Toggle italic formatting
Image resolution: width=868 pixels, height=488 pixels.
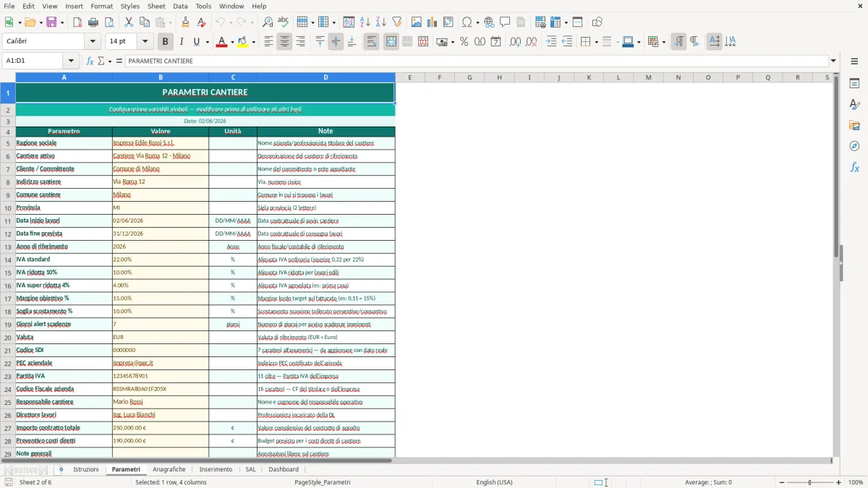coord(181,42)
